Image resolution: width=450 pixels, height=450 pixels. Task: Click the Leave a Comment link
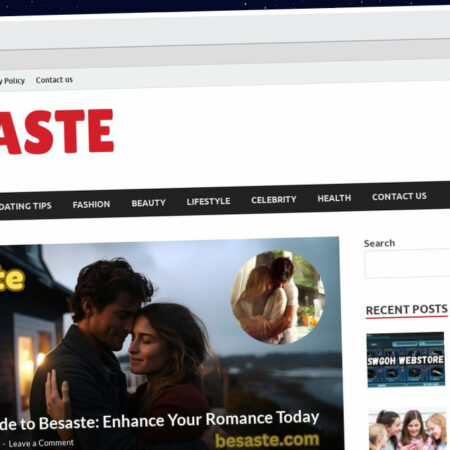(x=41, y=443)
